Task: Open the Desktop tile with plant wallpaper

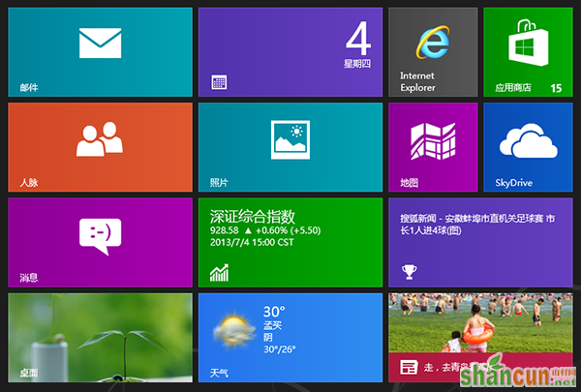Action: 100,338
